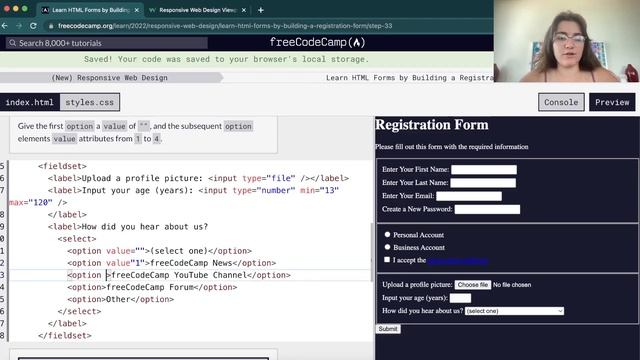Click the Registration Form heading in the preview
This screenshot has height=360, width=640.
click(431, 125)
